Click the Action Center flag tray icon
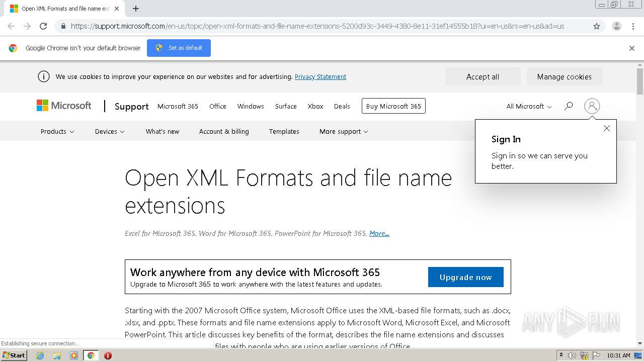The height and width of the screenshot is (362, 644). click(596, 355)
